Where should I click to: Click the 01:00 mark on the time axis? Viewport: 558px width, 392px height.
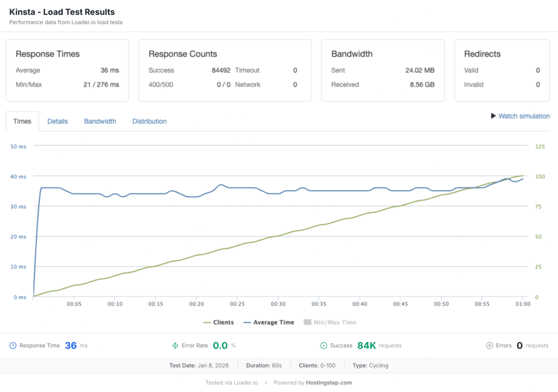tap(523, 304)
